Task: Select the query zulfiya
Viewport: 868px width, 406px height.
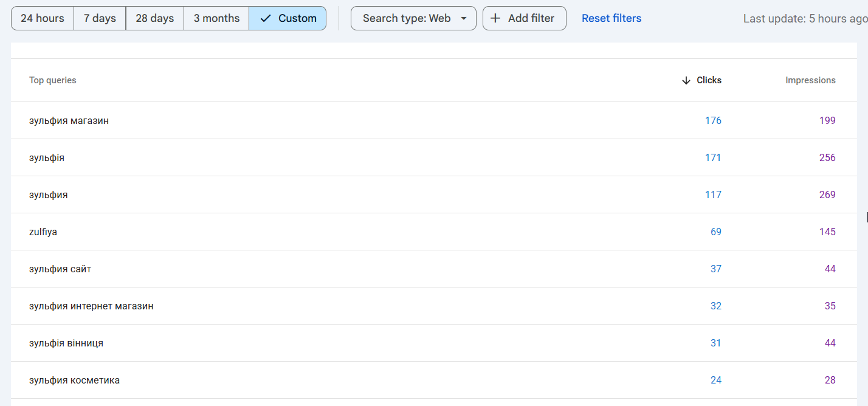Action: click(x=43, y=232)
